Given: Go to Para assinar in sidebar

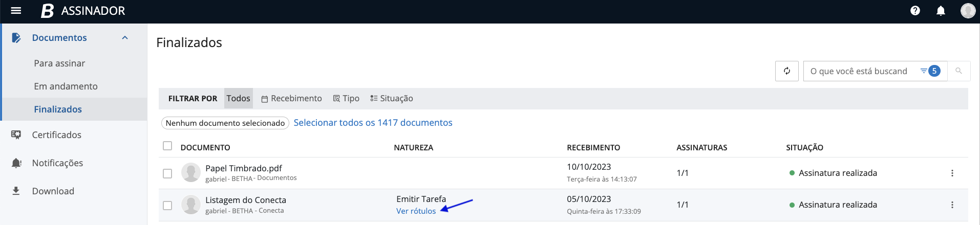Looking at the screenshot, I should click(x=59, y=63).
